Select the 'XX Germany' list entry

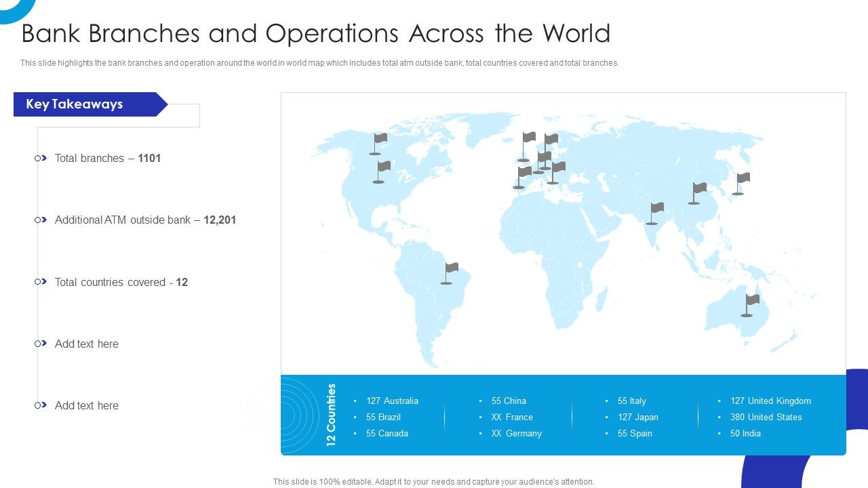coord(517,433)
